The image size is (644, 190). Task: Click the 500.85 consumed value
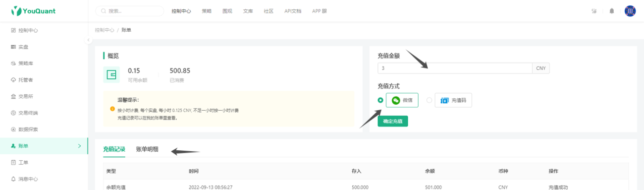[180, 70]
